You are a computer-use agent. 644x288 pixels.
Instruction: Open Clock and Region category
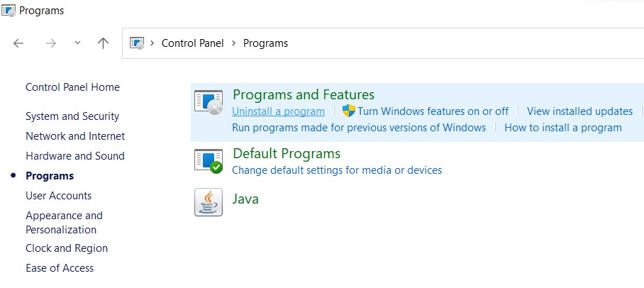(x=67, y=248)
